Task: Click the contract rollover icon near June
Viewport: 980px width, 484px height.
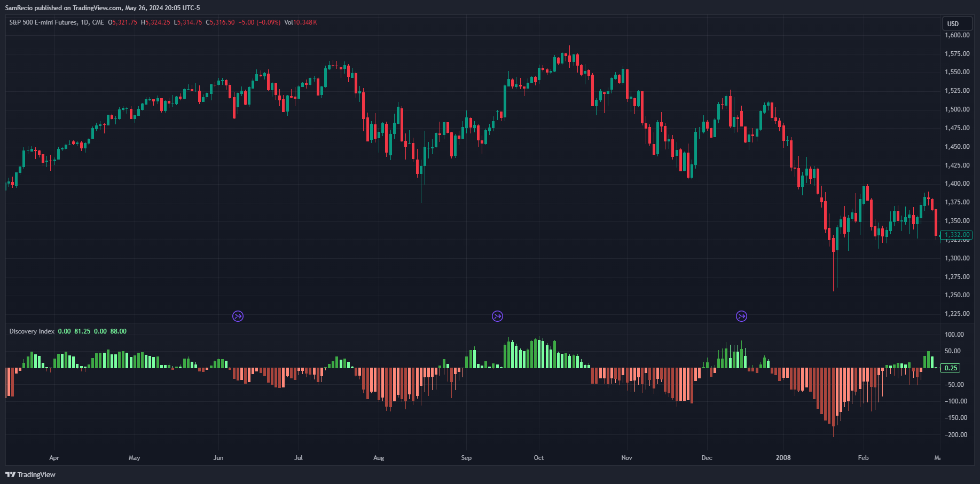Action: click(x=238, y=316)
